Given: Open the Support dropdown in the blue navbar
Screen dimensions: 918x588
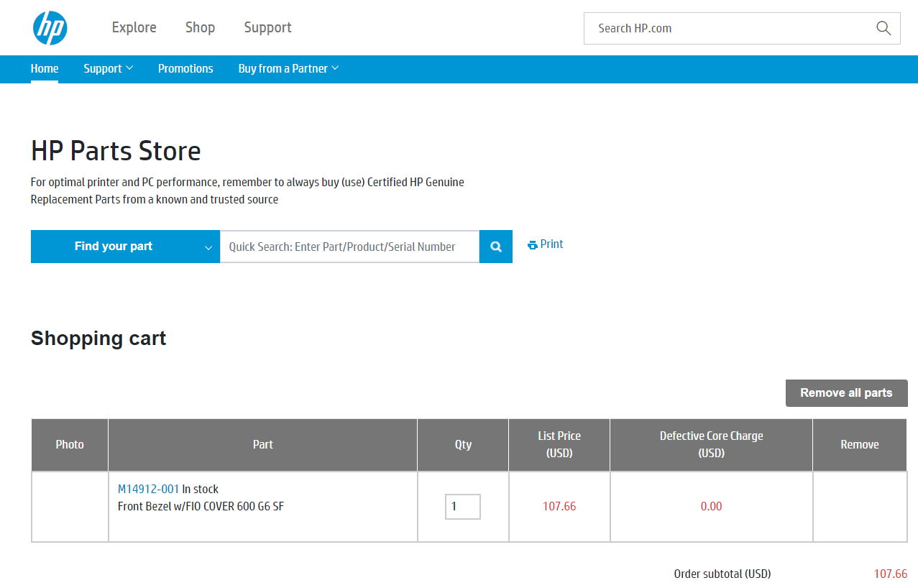Looking at the screenshot, I should coord(108,68).
